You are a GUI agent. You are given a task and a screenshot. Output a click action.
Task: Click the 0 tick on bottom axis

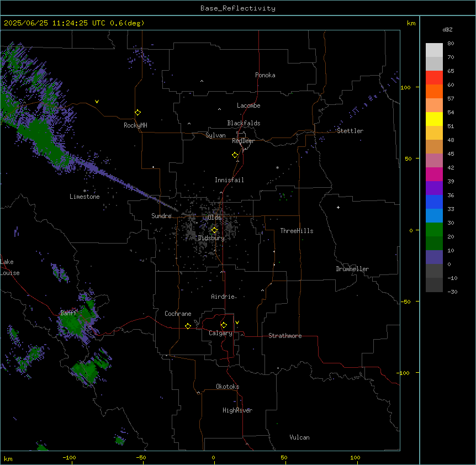[213, 457]
